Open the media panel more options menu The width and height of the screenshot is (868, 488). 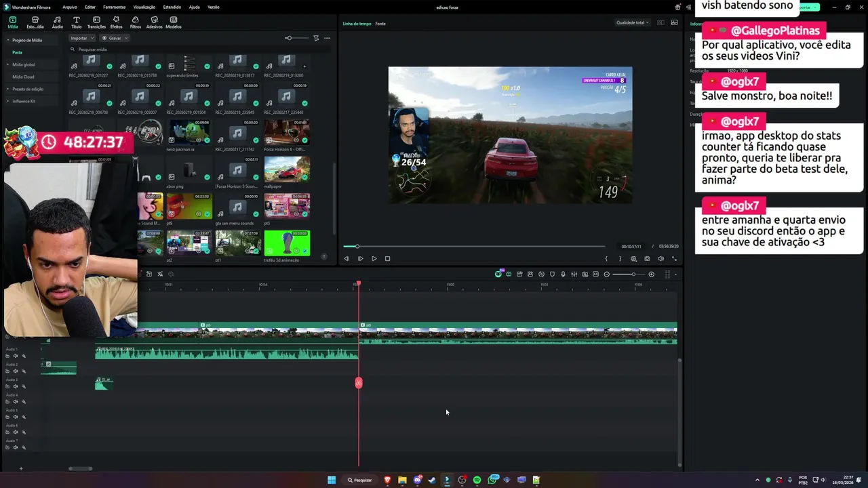[x=327, y=38]
